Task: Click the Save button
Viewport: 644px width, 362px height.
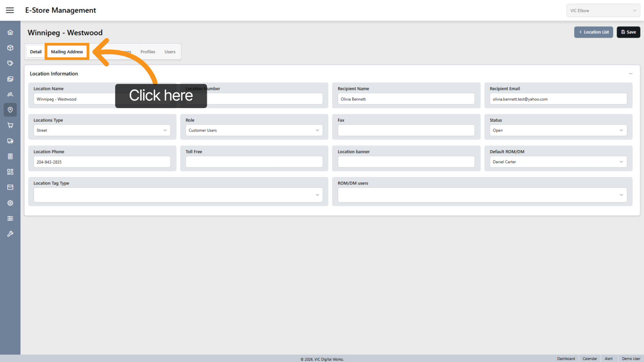Action: 628,32
